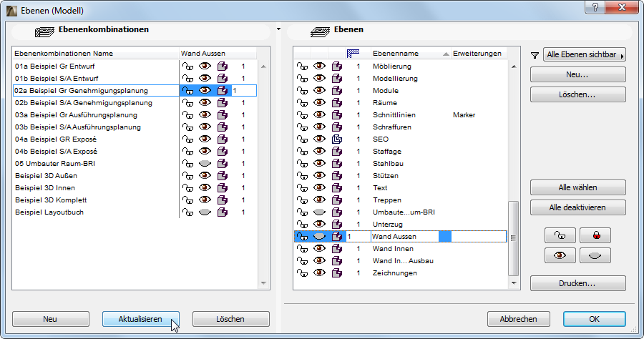The image size is (644, 339).
Task: Click the Alle wählen button
Action: (x=578, y=187)
